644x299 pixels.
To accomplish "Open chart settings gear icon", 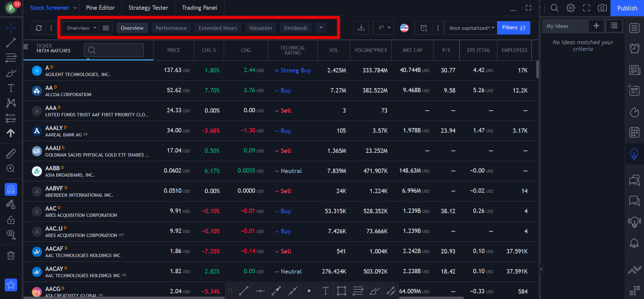I will pos(571,8).
